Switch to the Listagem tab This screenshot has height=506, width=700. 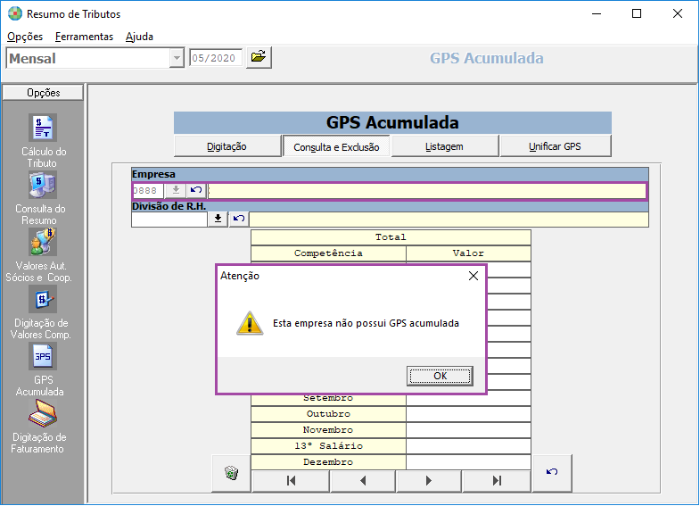[444, 146]
